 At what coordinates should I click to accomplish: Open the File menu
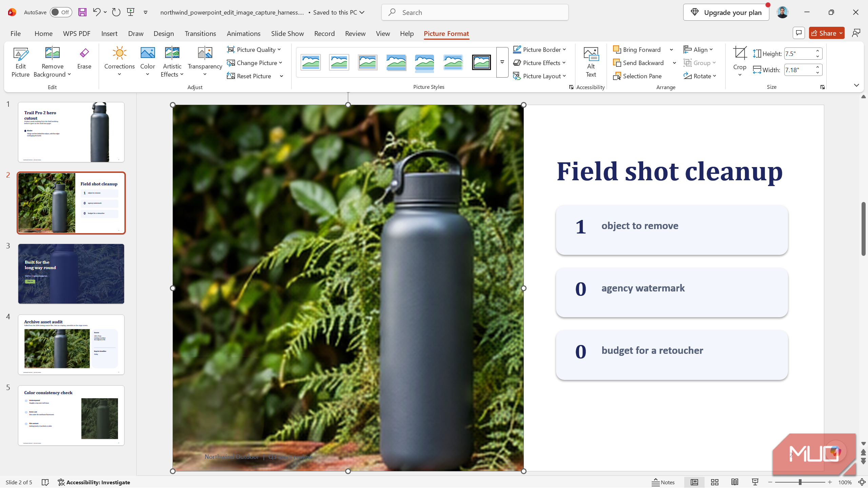(16, 33)
